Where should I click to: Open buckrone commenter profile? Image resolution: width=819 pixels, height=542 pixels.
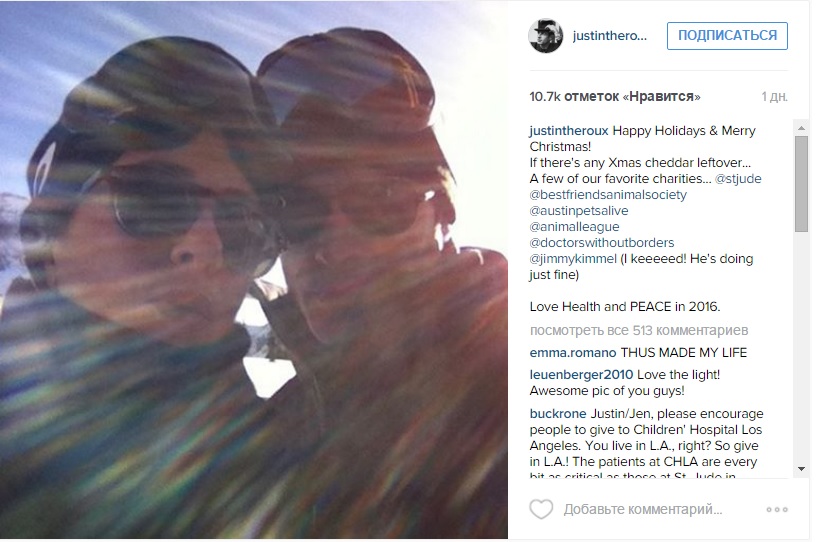(558, 414)
